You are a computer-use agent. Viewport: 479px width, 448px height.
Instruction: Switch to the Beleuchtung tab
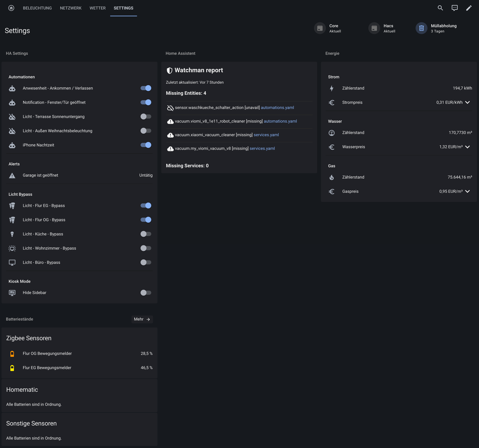coord(37,8)
